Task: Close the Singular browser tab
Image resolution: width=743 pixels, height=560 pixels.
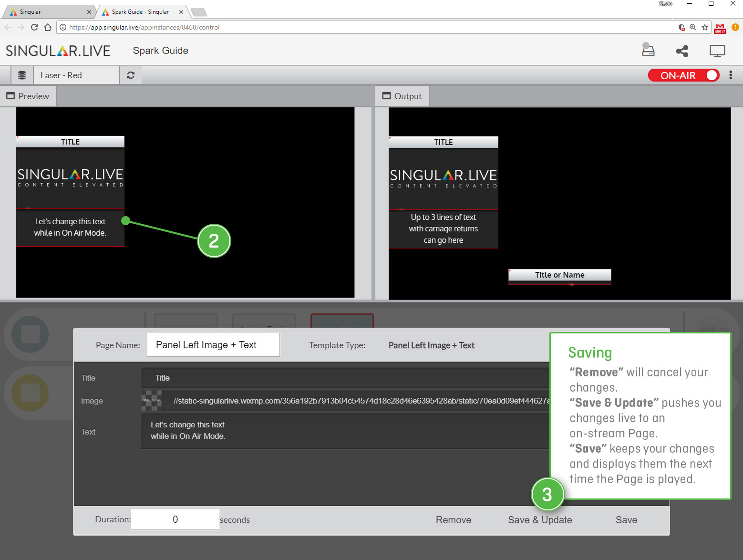Action: tap(89, 12)
